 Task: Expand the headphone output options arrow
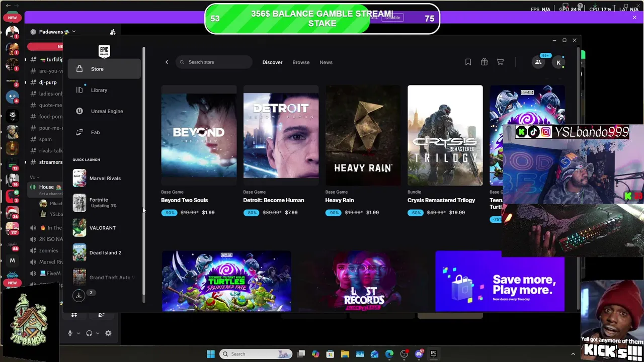click(97, 333)
